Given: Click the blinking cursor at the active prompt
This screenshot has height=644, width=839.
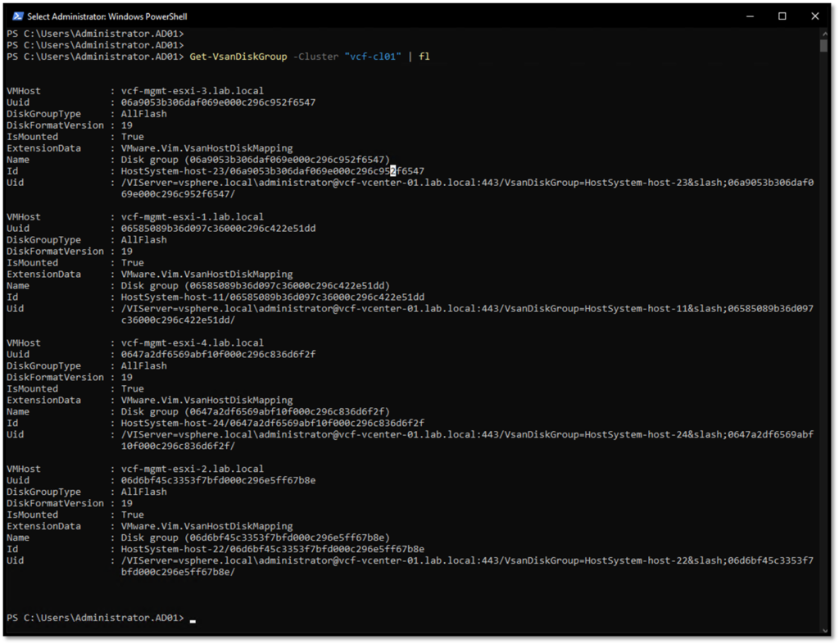Looking at the screenshot, I should pyautogui.click(x=193, y=620).
